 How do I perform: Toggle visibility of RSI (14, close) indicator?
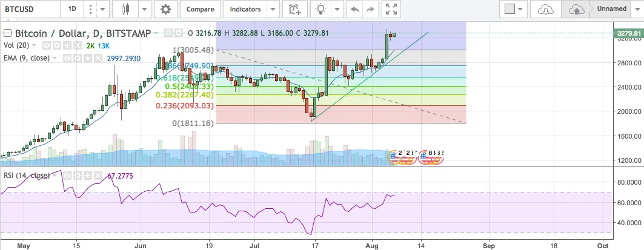(x=67, y=176)
